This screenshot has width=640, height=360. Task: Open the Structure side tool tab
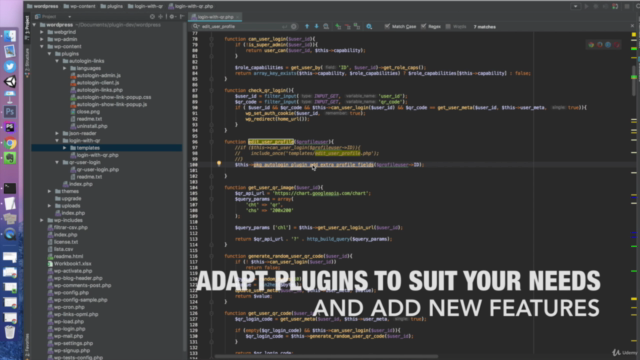click(27, 62)
